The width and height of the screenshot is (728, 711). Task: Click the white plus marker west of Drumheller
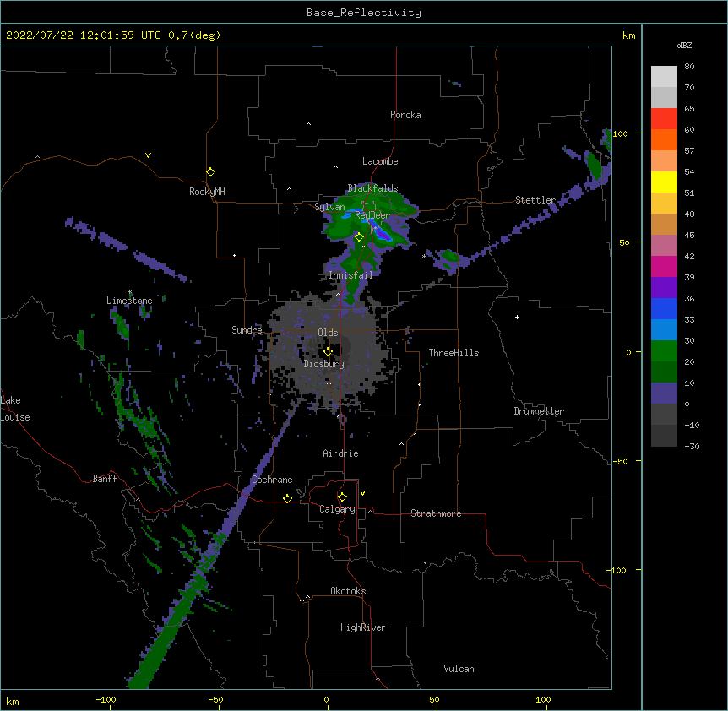(517, 317)
